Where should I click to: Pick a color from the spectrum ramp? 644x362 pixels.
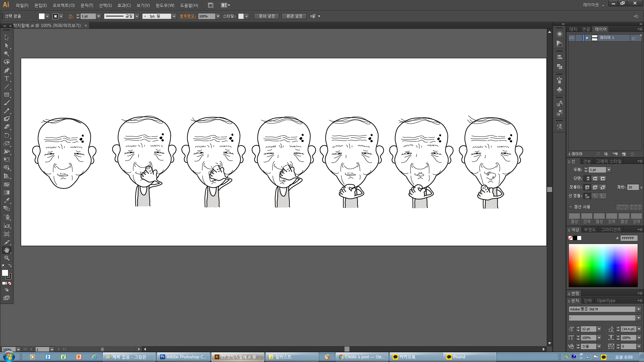tap(603, 265)
